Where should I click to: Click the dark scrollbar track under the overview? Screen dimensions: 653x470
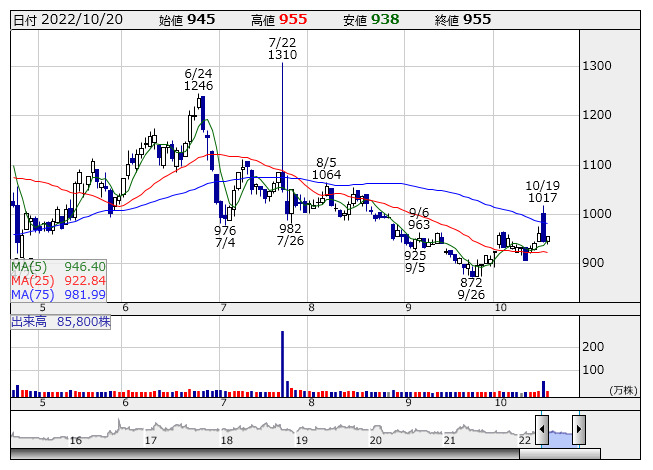coord(265,454)
